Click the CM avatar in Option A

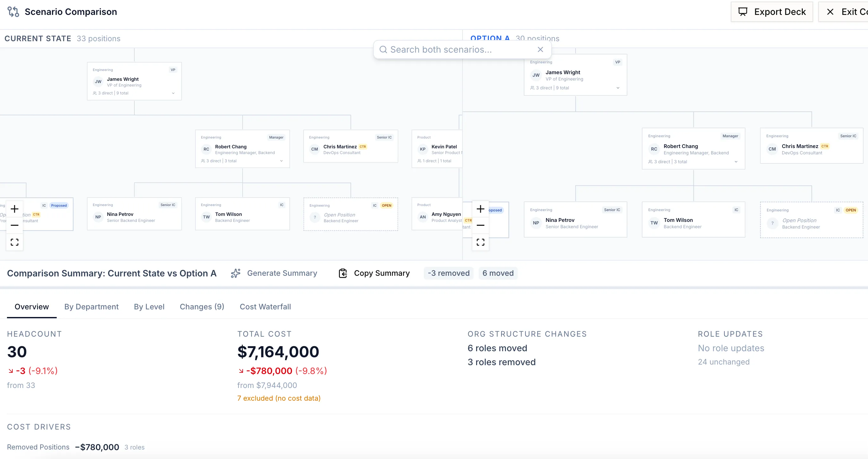(772, 149)
